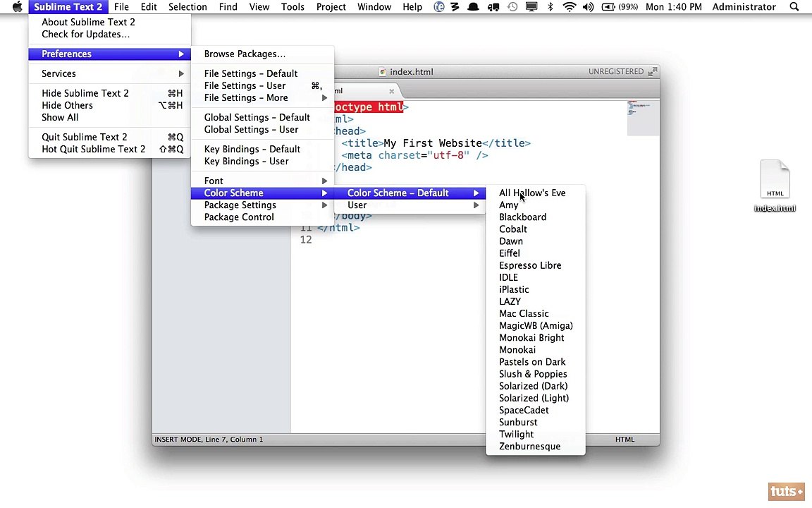Click the Mon 1:40 PM clock
The height and width of the screenshot is (508, 812).
pyautogui.click(x=674, y=7)
